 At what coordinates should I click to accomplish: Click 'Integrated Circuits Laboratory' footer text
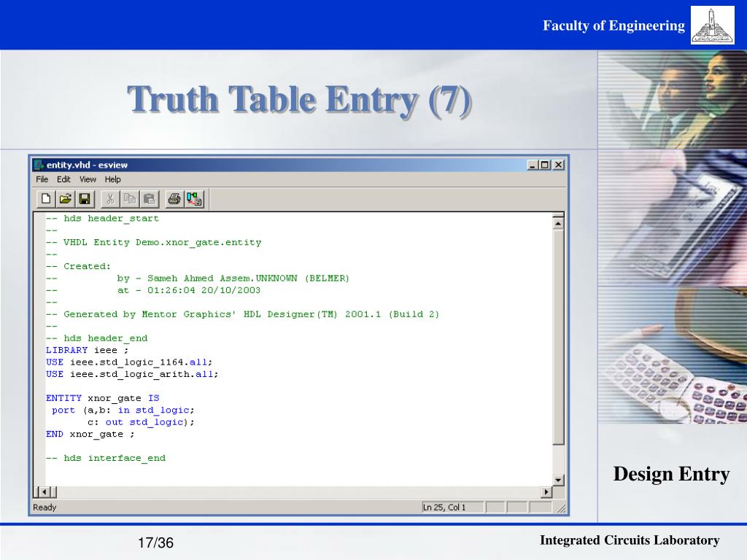[630, 540]
